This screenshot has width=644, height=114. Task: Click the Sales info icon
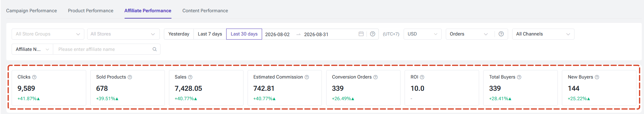coord(190,77)
